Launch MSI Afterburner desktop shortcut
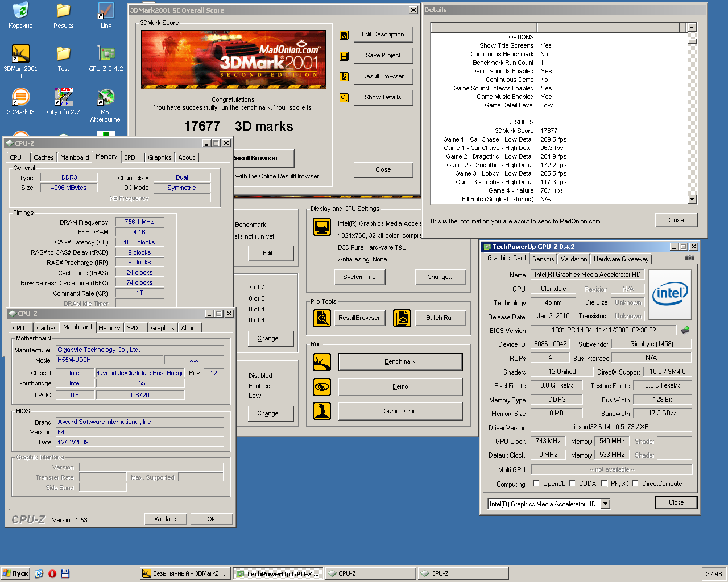 click(x=106, y=105)
